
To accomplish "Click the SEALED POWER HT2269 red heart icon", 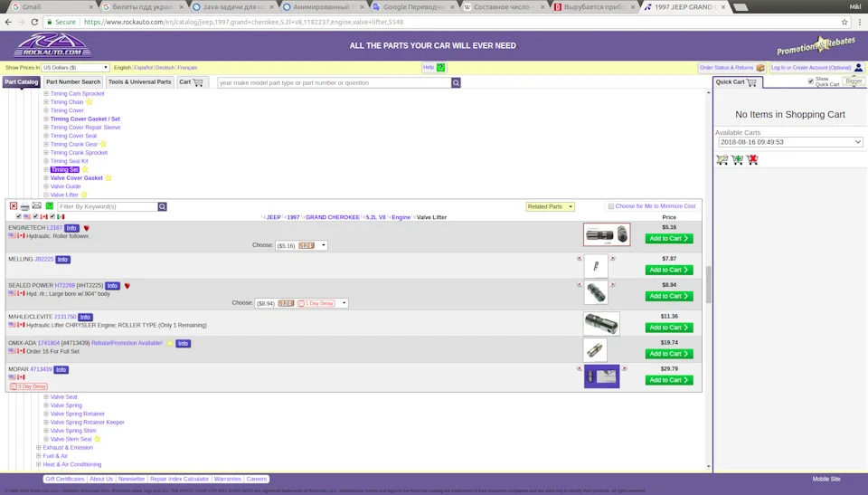I will (127, 286).
